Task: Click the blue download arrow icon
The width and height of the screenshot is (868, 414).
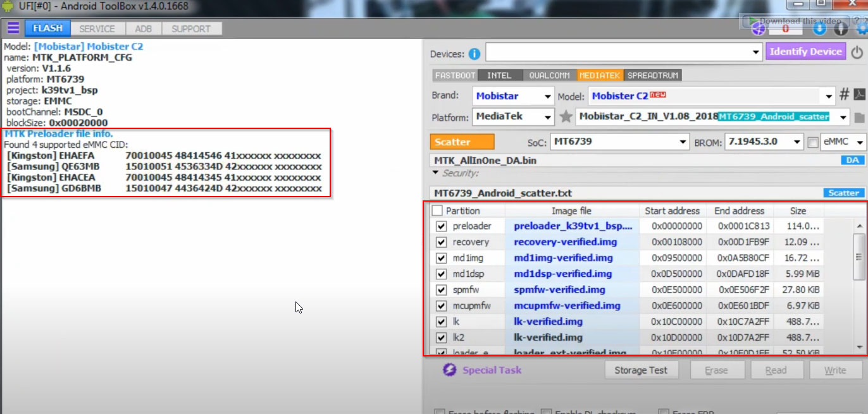Action: tap(819, 28)
